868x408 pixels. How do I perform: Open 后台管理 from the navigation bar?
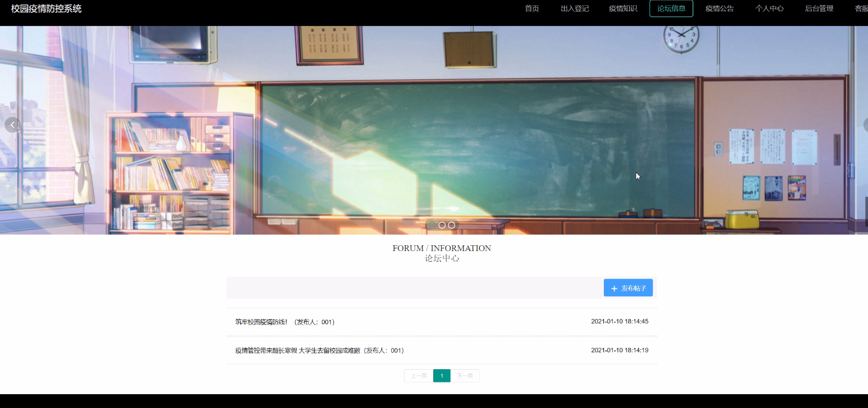(819, 9)
